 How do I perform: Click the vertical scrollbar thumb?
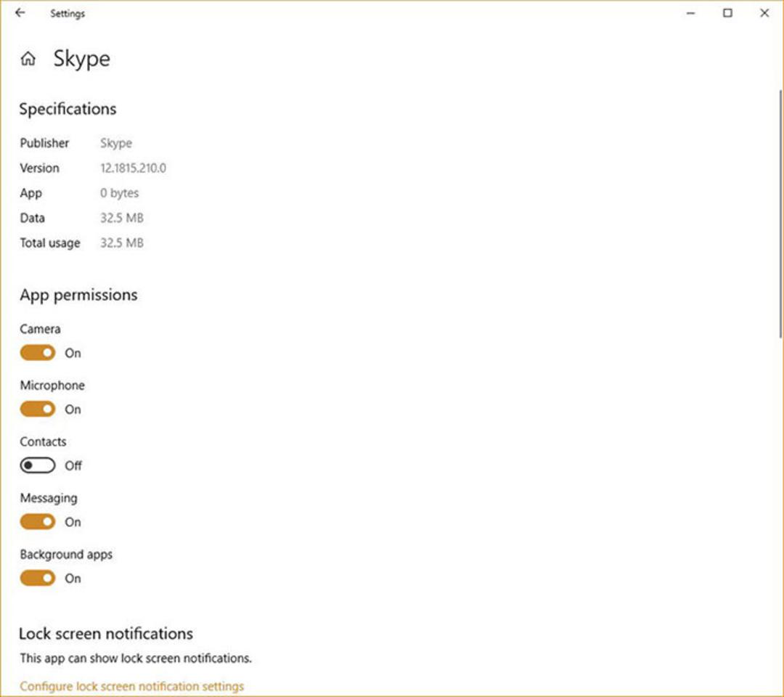click(x=780, y=214)
